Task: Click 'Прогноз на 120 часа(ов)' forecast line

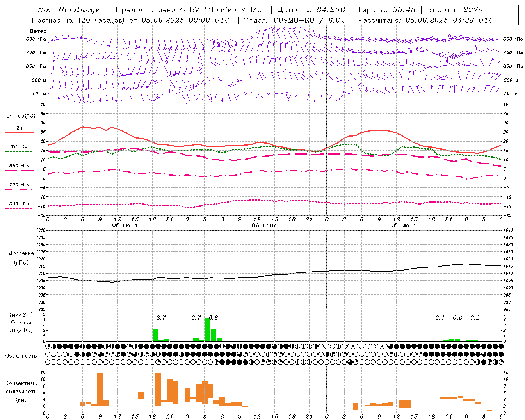Action: coord(130,20)
